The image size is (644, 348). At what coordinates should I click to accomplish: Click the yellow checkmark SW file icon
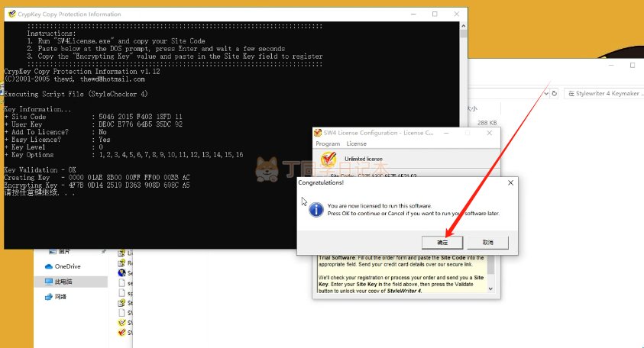coord(121,323)
